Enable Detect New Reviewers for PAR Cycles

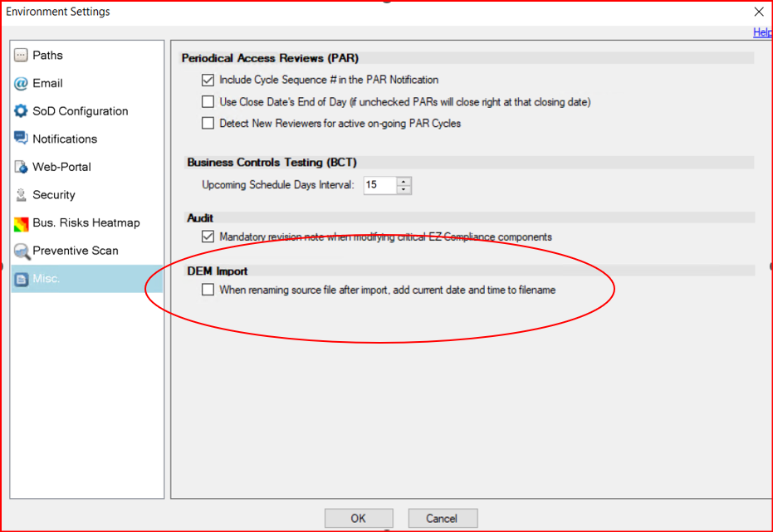tap(208, 124)
